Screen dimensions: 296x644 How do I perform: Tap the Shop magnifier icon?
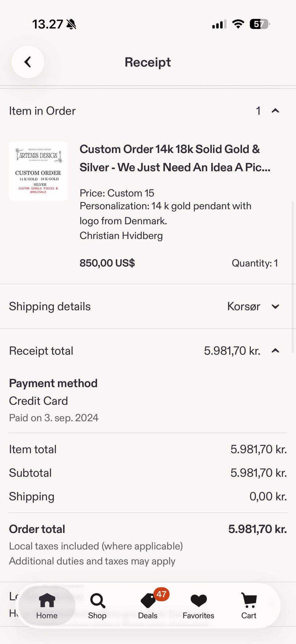click(x=97, y=601)
